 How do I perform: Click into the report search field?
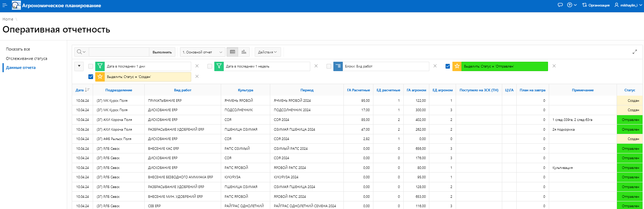[x=119, y=52]
